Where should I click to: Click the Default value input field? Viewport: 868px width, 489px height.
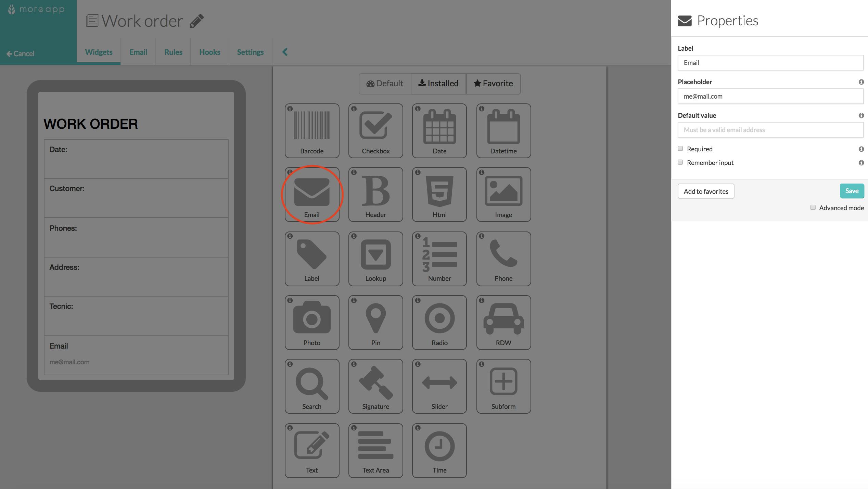(770, 130)
